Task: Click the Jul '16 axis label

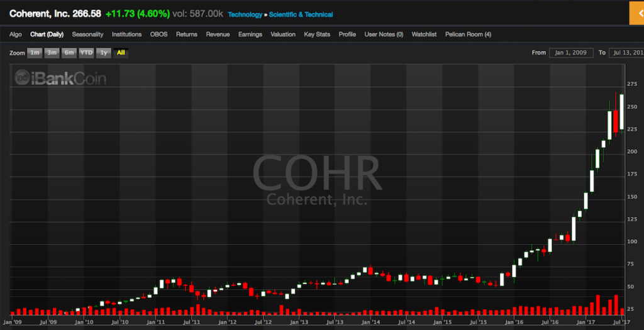Action: pyautogui.click(x=550, y=323)
